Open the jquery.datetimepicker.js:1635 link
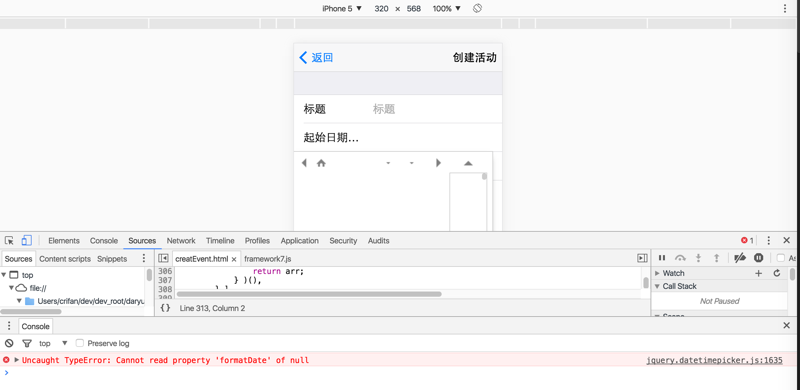 tap(714, 360)
